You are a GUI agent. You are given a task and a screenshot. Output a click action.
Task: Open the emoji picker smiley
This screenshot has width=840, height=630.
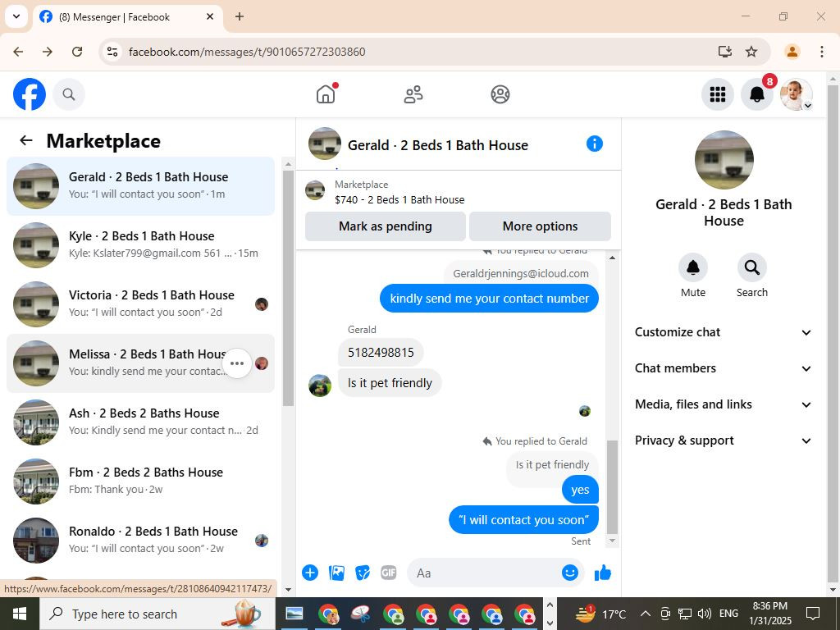coord(570,573)
